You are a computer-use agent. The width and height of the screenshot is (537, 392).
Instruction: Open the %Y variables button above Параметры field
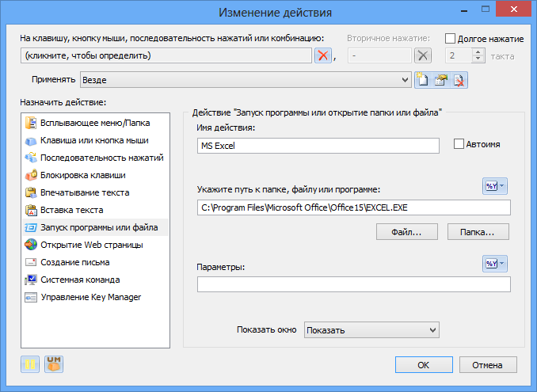[x=495, y=264]
